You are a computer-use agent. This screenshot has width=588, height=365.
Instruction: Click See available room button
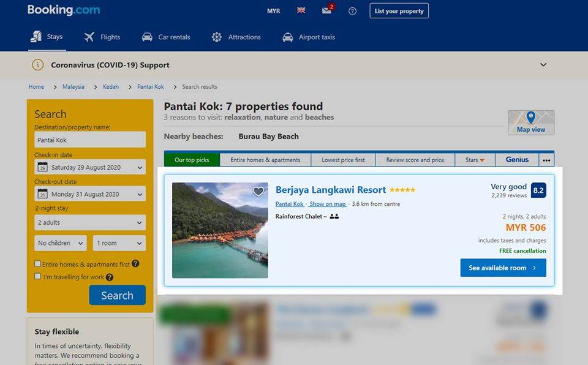pyautogui.click(x=503, y=268)
